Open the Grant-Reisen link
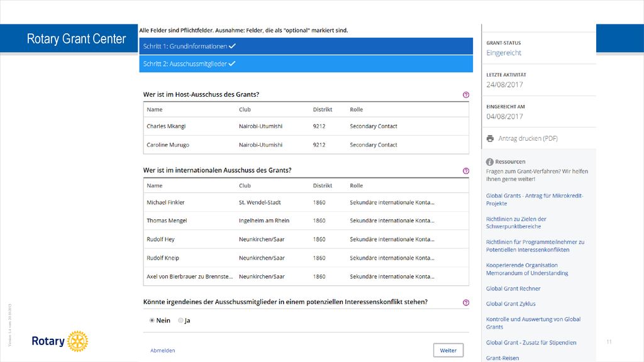 point(502,358)
